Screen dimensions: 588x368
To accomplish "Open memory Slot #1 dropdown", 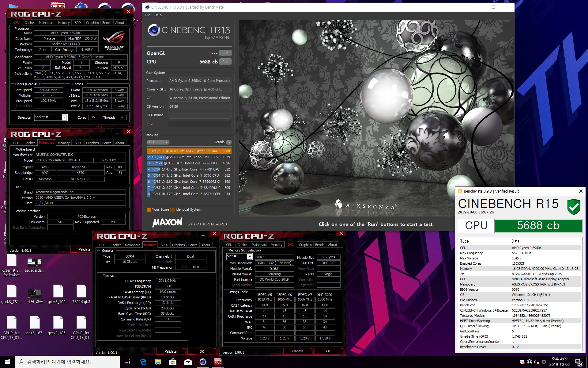I will pos(250,256).
